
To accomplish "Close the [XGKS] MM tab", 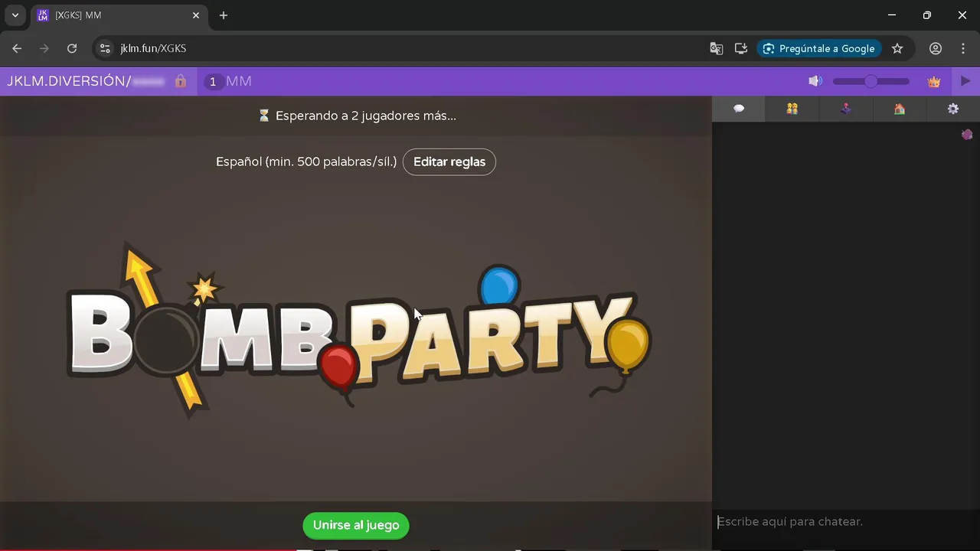I will click(196, 15).
